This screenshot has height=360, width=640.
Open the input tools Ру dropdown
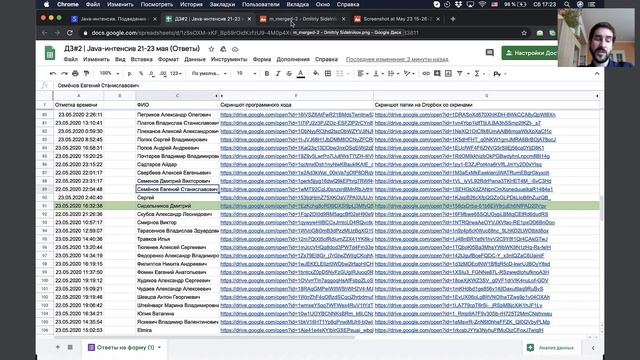[x=500, y=73]
